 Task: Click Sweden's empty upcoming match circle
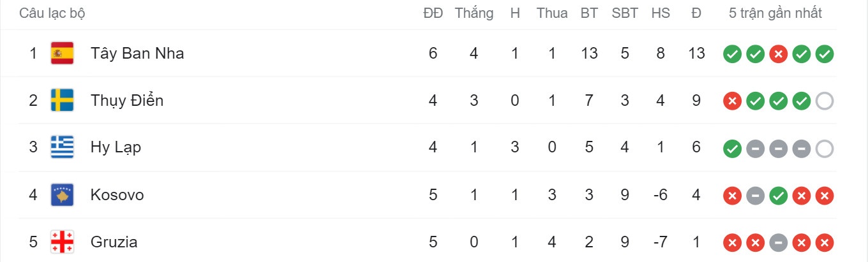pyautogui.click(x=825, y=101)
